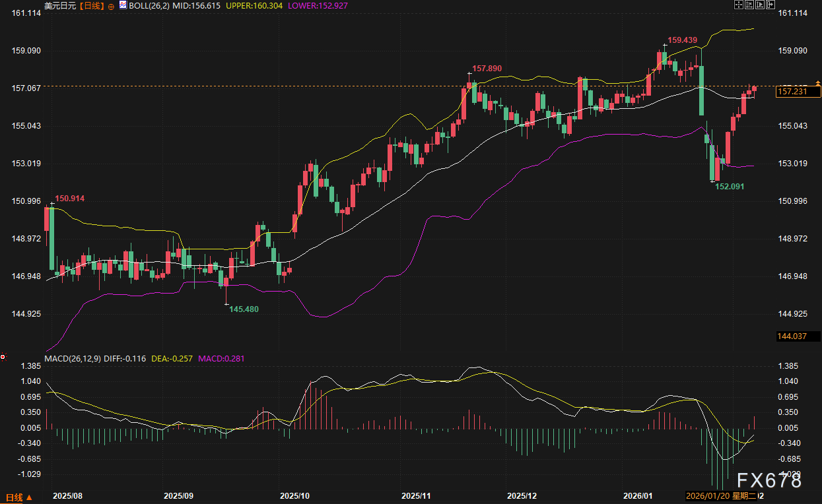This screenshot has width=822, height=504.
Task: Click the crosshair cursor icon at top right
Action: click(739, 5)
